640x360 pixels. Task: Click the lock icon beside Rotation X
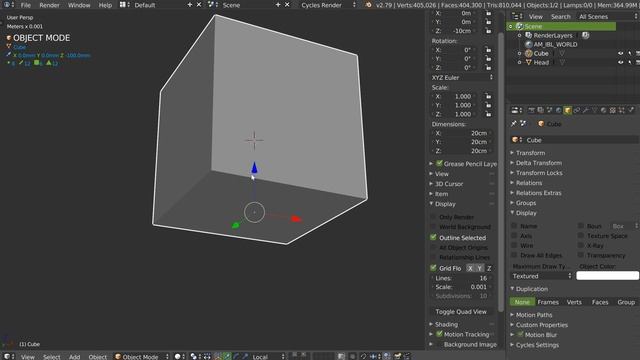(x=488, y=50)
